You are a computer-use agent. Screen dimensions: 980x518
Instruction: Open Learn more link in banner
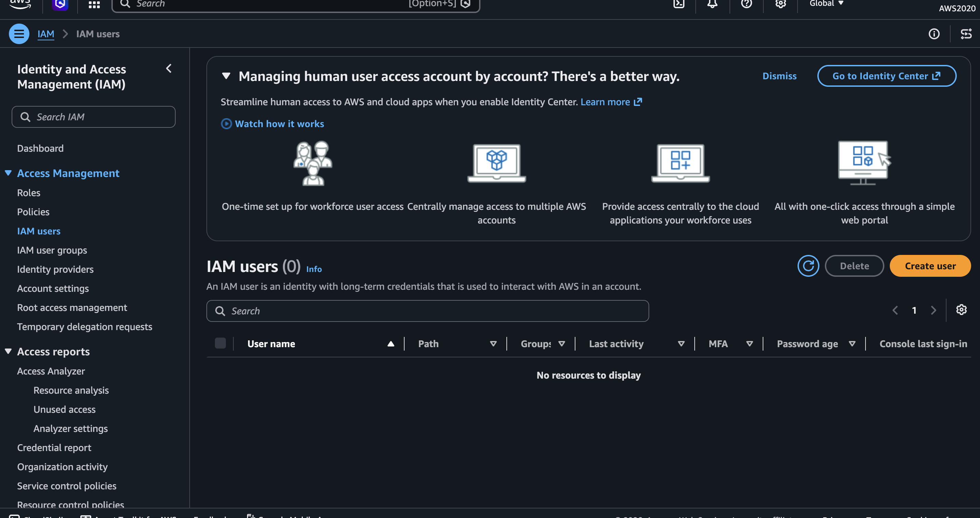(611, 102)
